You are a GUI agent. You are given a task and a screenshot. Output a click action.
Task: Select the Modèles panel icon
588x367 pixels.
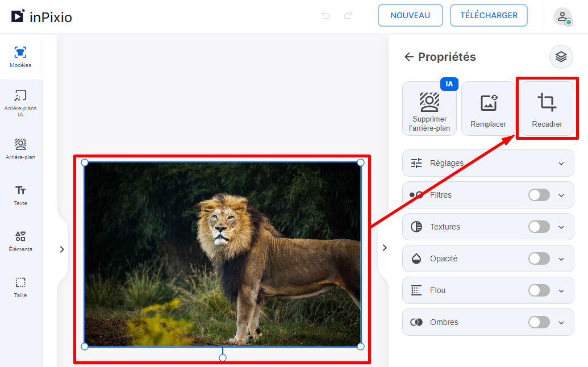tap(20, 56)
